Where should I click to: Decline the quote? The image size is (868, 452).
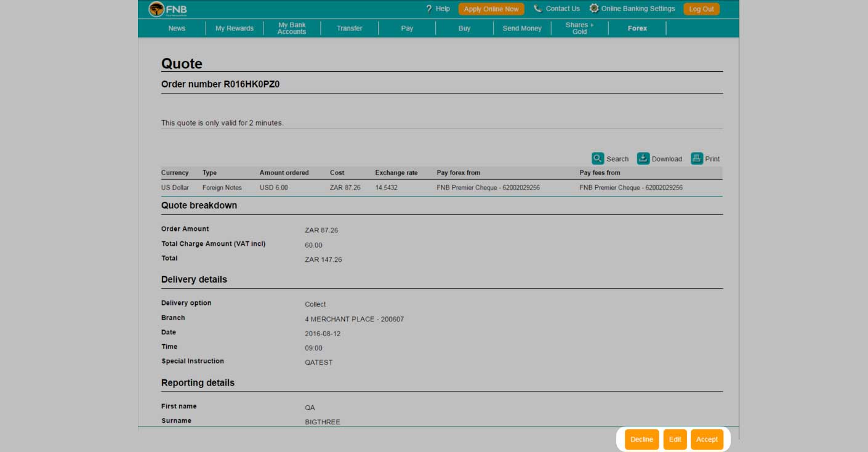tap(641, 440)
